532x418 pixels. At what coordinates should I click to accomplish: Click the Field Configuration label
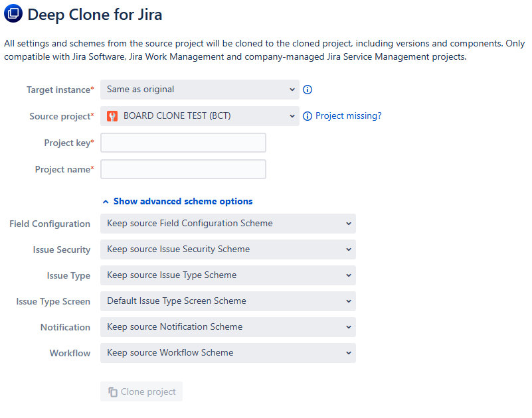50,224
